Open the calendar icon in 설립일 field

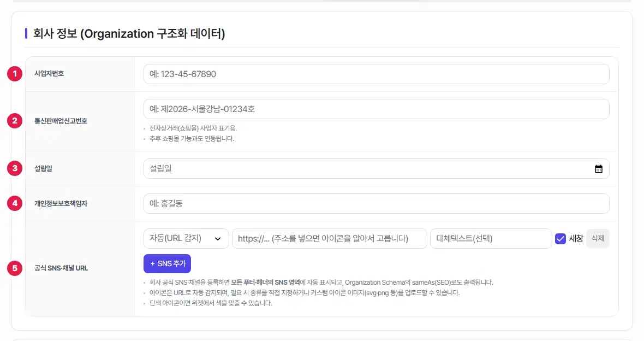click(x=598, y=169)
